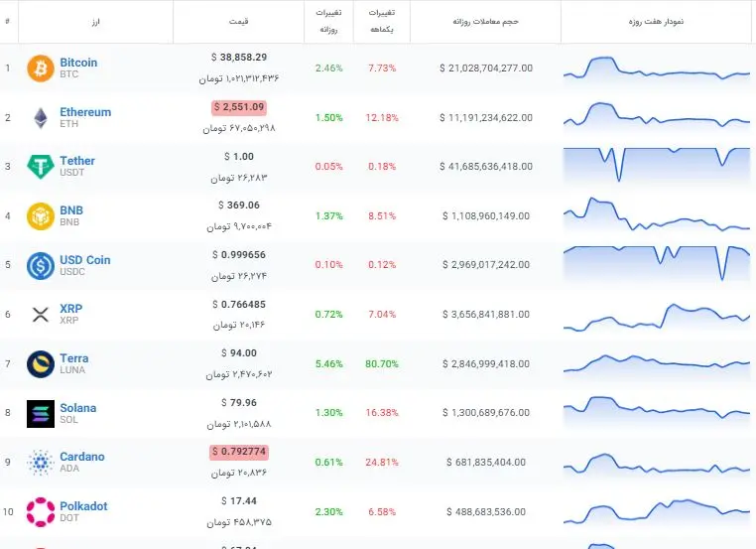
Task: Click the Bitcoin orange coin icon
Action: pyautogui.click(x=41, y=69)
